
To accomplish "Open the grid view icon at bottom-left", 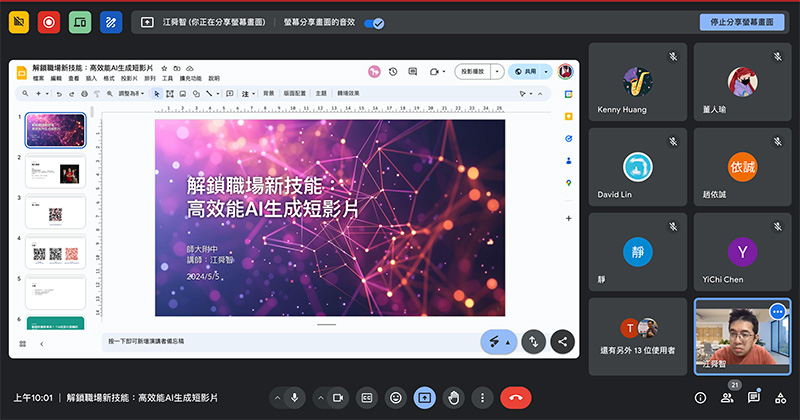I will tap(22, 344).
